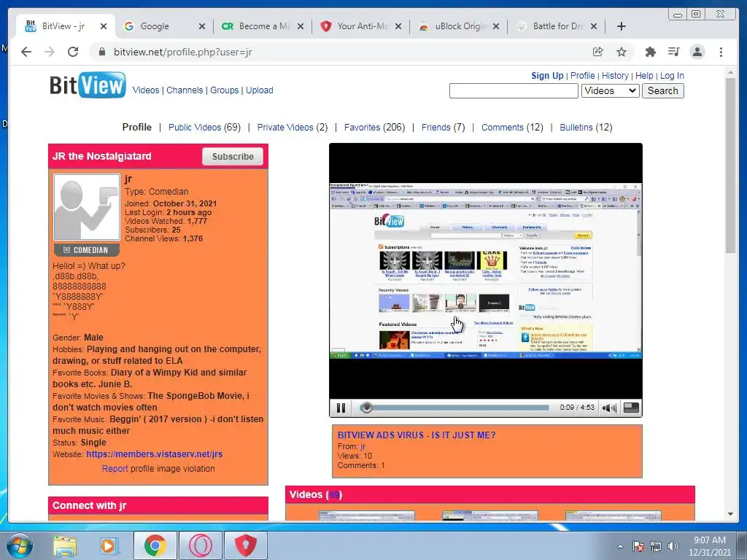The width and height of the screenshot is (747, 560).
Task: Click the Sign Up link
Action: [547, 75]
